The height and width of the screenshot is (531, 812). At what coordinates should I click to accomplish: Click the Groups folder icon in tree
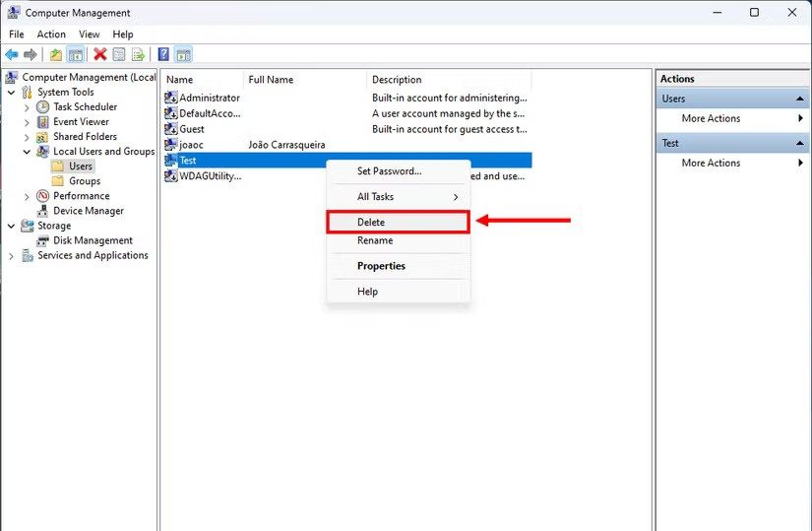pos(58,181)
